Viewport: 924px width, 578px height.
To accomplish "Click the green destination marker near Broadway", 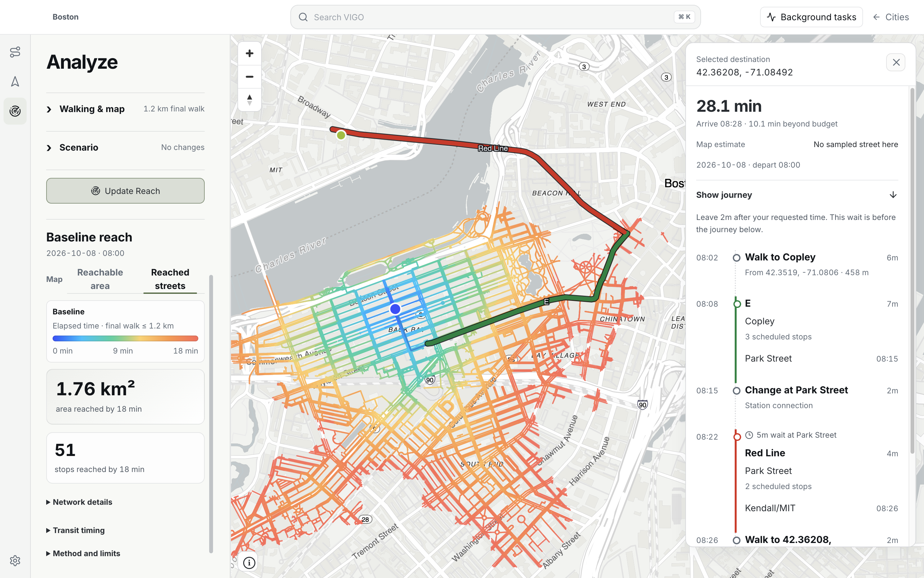I will (x=341, y=135).
